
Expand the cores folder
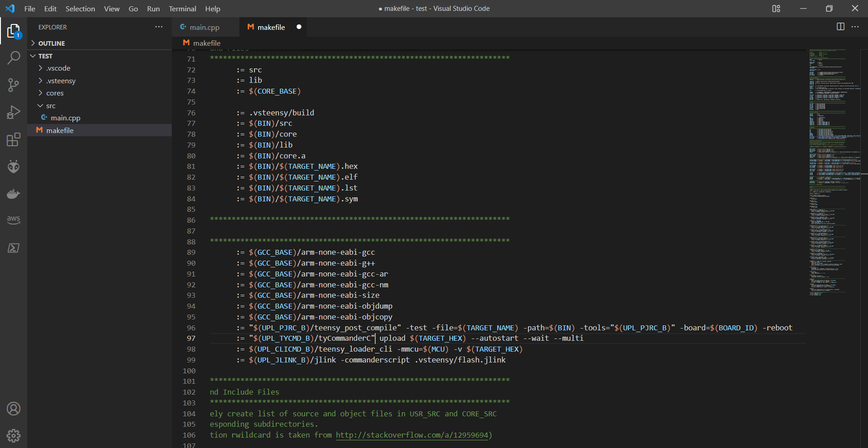(55, 93)
